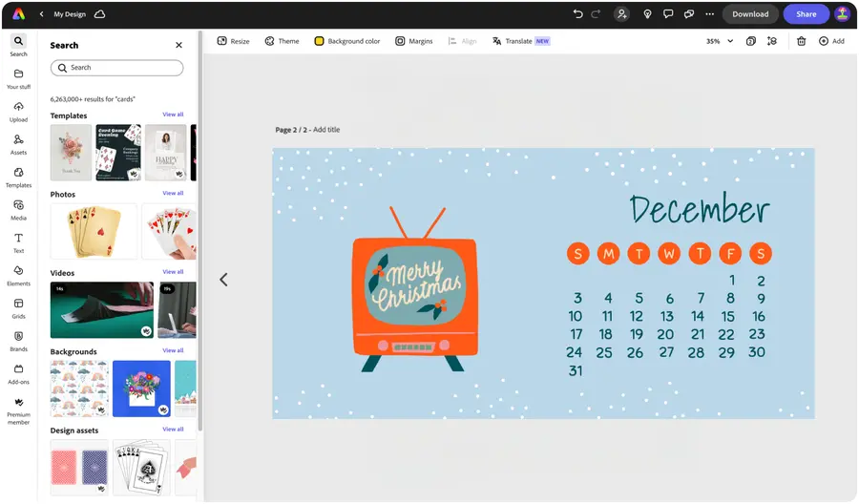859x504 pixels.
Task: Open the Theme option
Action: [x=283, y=41]
